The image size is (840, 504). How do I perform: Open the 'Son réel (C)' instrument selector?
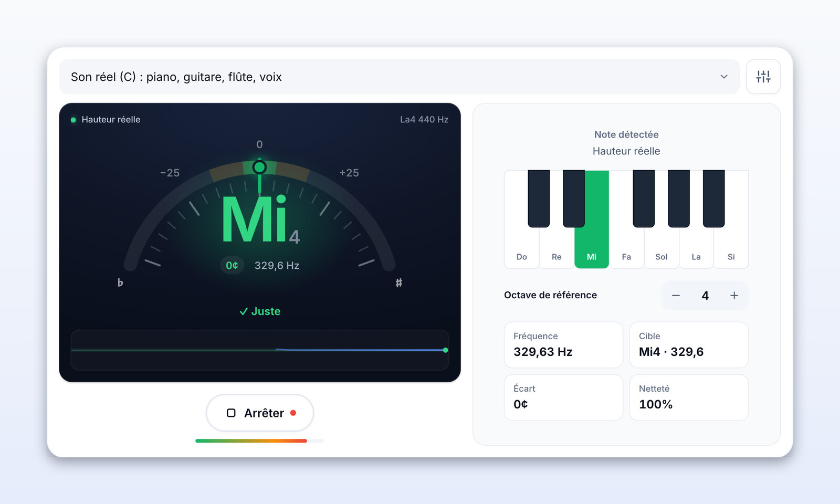point(399,77)
